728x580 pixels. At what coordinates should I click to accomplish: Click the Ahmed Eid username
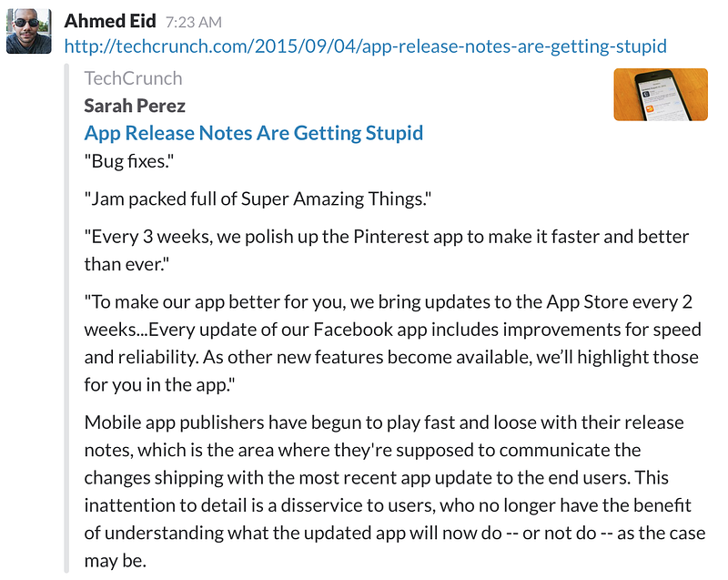click(x=110, y=21)
